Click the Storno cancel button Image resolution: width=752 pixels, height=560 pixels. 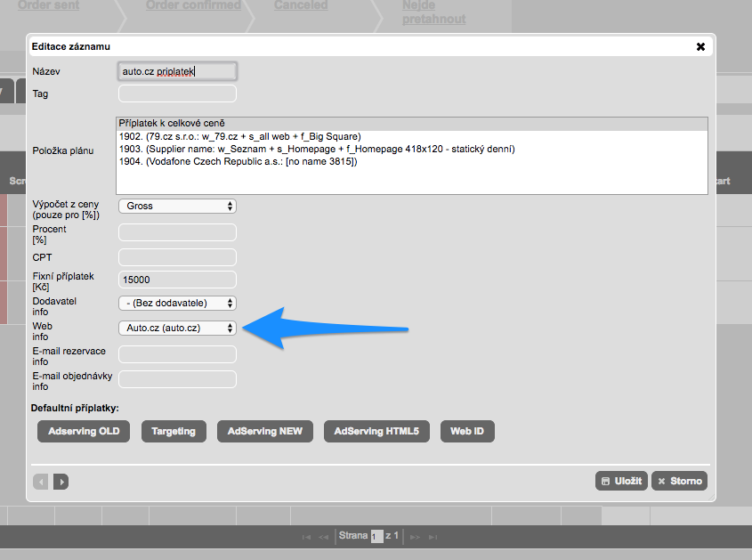point(679,481)
